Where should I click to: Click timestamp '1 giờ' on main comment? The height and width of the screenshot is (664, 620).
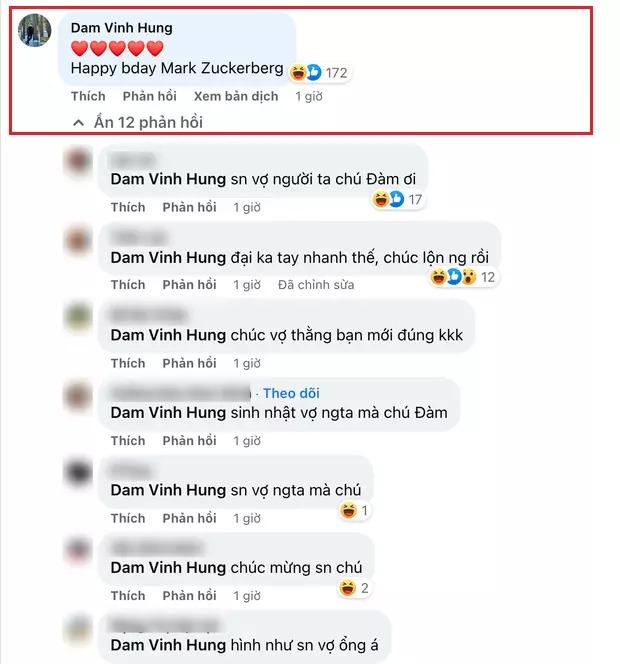[x=309, y=96]
